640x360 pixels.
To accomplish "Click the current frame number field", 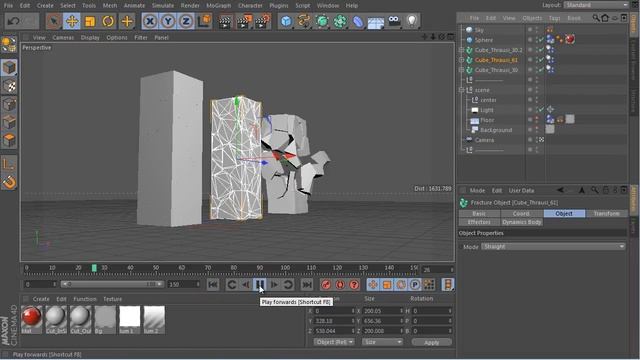I will [438, 270].
